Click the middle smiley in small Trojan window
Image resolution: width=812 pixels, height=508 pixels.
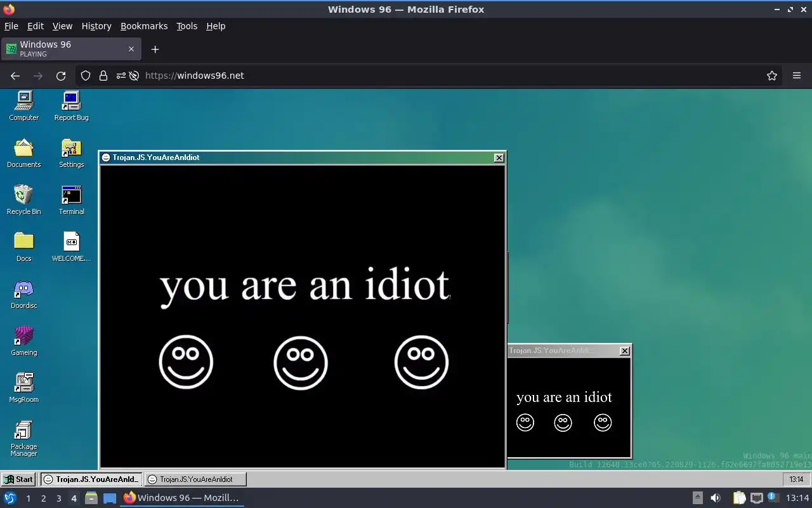click(563, 422)
